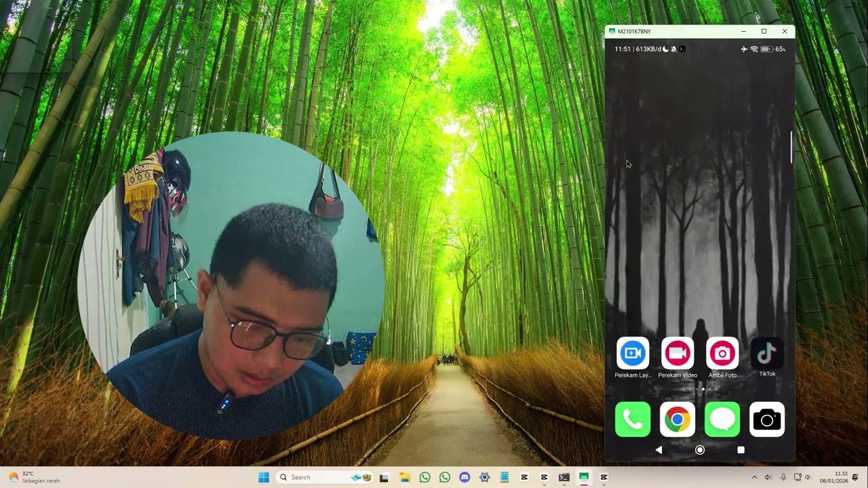
Task: Open the weather widget showing 32°C
Action: click(x=34, y=477)
